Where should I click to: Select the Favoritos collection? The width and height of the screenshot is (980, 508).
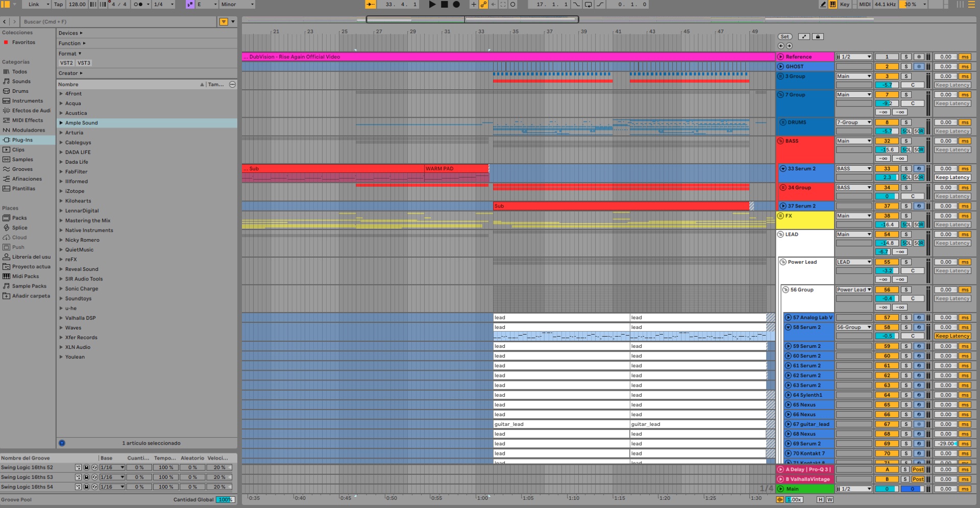23,42
